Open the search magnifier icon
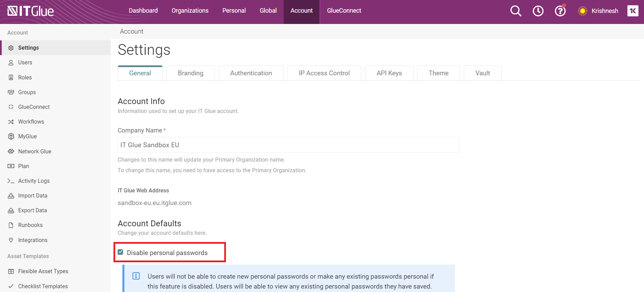 pos(516,11)
